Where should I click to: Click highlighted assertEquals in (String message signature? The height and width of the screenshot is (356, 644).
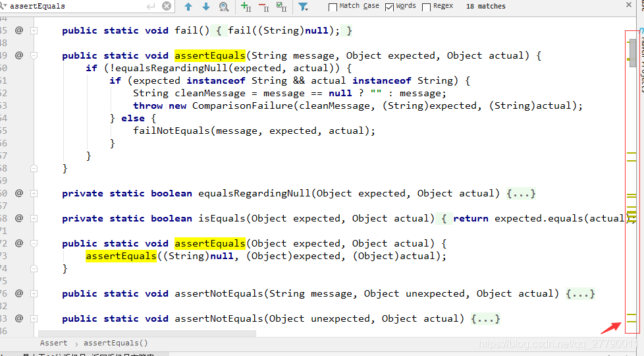tap(210, 55)
